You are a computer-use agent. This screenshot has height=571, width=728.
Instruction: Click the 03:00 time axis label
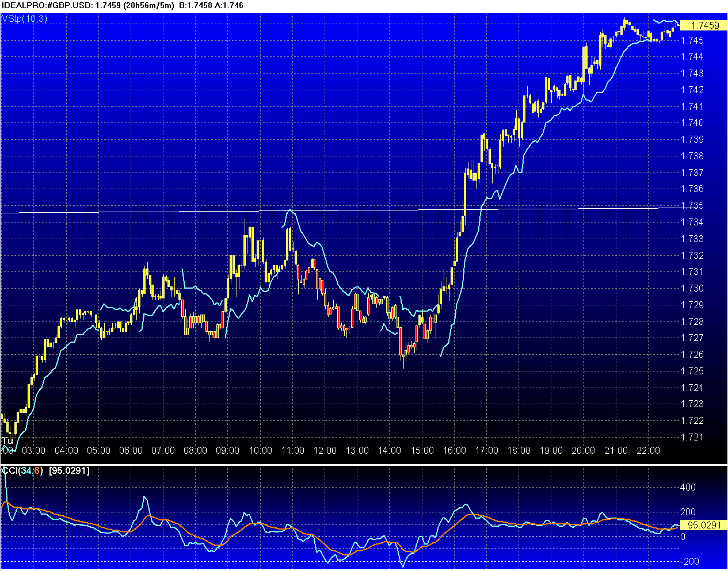coord(34,450)
